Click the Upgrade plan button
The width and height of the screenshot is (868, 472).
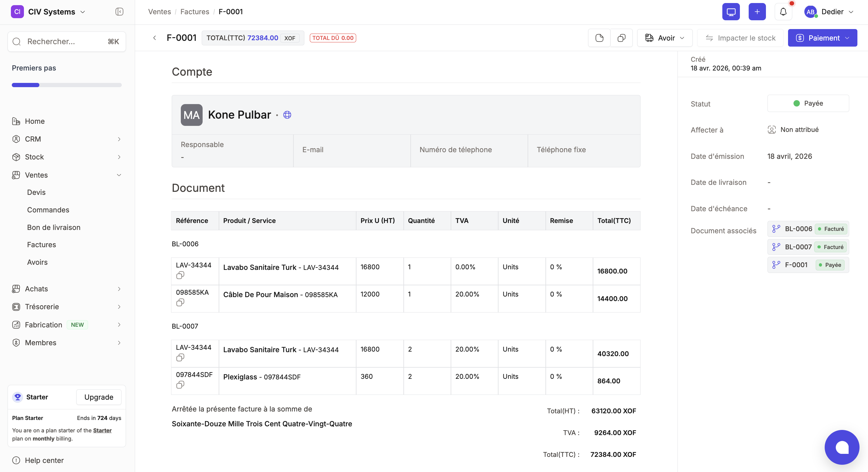[98, 397]
